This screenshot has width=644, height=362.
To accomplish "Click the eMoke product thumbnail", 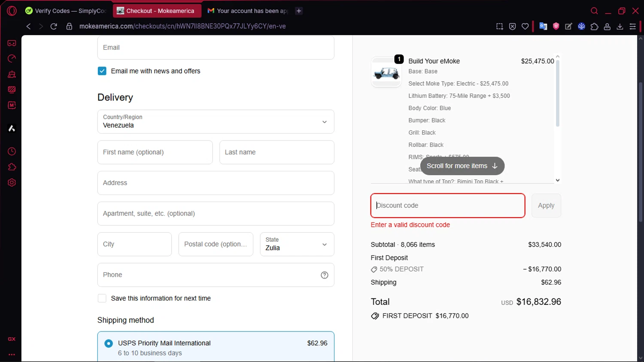I will click(386, 72).
